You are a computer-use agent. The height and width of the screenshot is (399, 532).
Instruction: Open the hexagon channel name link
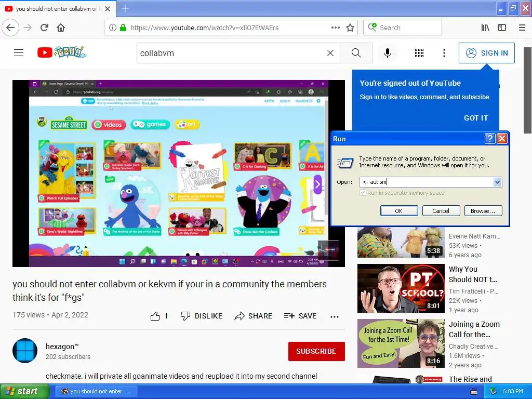pos(62,347)
